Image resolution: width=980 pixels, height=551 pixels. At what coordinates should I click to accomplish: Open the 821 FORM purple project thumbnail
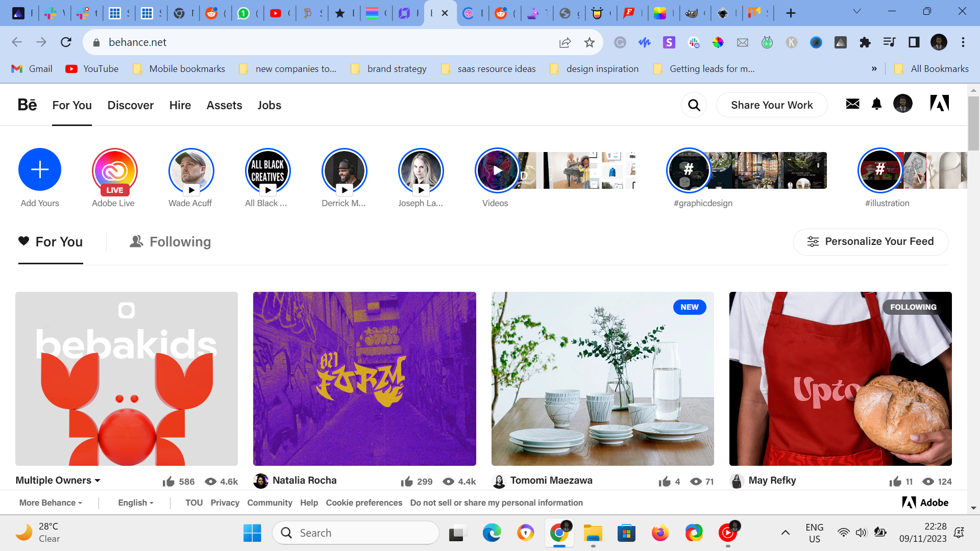[x=364, y=379]
